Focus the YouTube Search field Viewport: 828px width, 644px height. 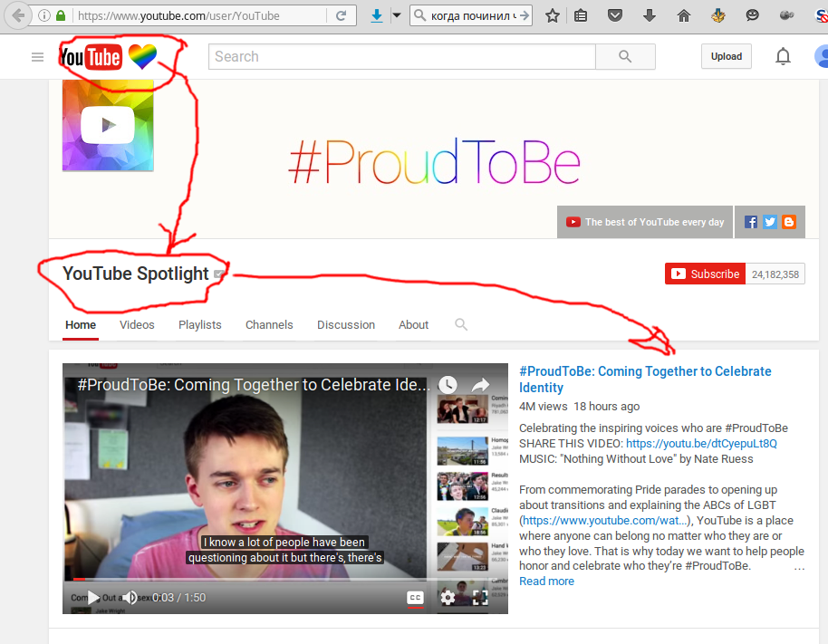[402, 56]
